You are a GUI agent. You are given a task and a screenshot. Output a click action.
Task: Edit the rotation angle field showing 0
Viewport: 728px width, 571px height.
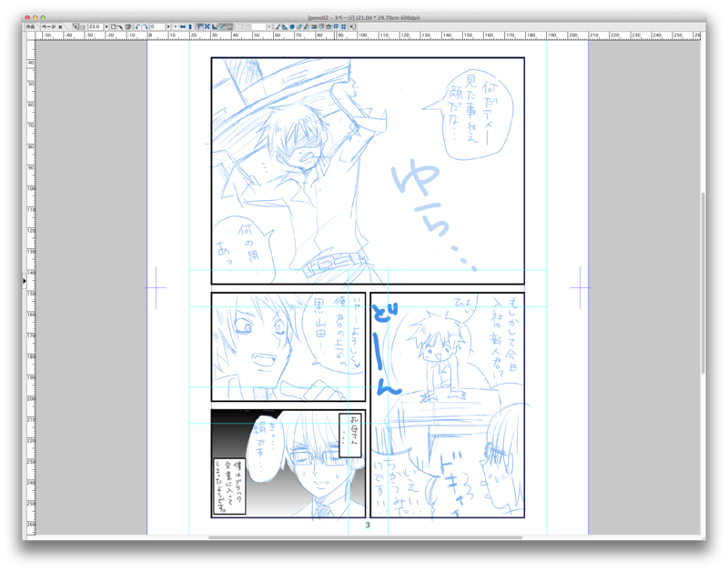[x=157, y=27]
